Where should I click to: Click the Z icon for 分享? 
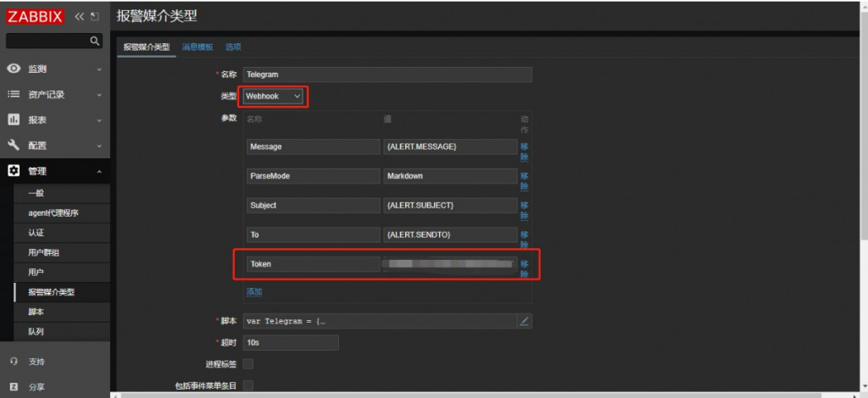[x=14, y=387]
